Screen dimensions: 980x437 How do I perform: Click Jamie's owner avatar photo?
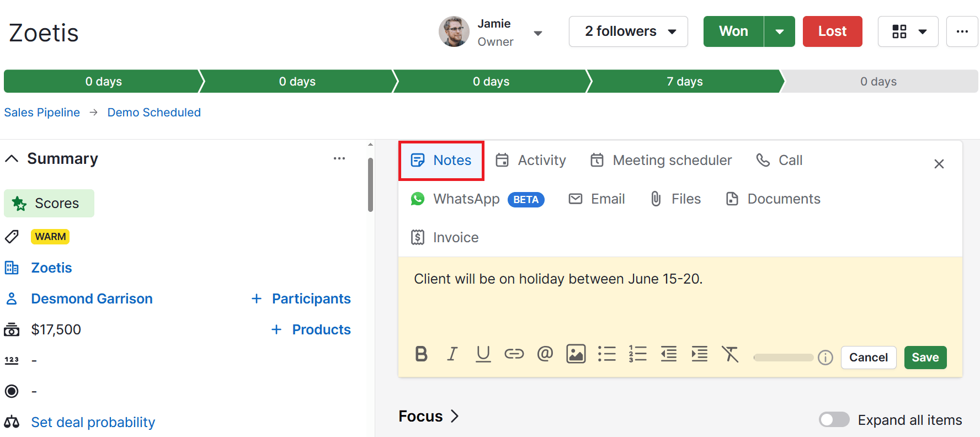[x=454, y=31]
